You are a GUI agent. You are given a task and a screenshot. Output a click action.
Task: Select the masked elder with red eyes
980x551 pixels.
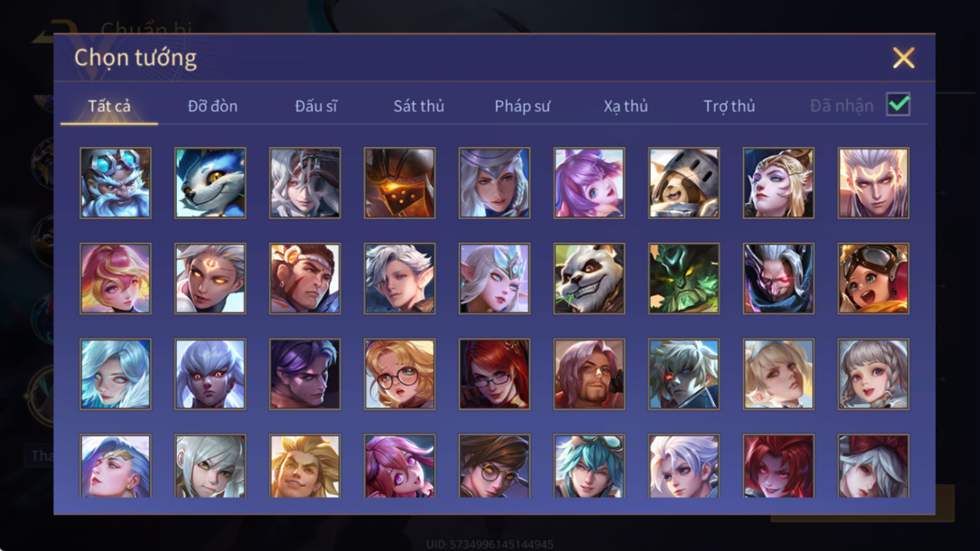click(x=779, y=279)
